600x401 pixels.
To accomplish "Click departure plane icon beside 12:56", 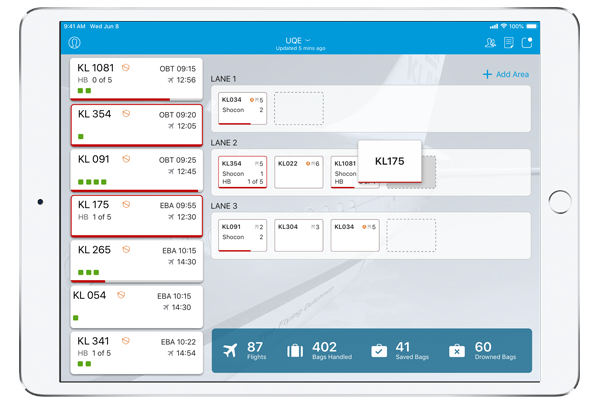I will pyautogui.click(x=171, y=80).
